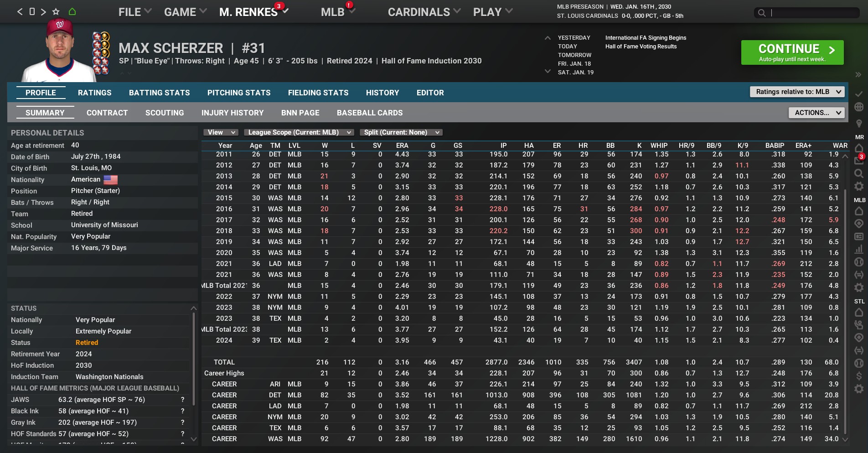
Task: Open the League Scope dropdown
Action: pos(299,132)
